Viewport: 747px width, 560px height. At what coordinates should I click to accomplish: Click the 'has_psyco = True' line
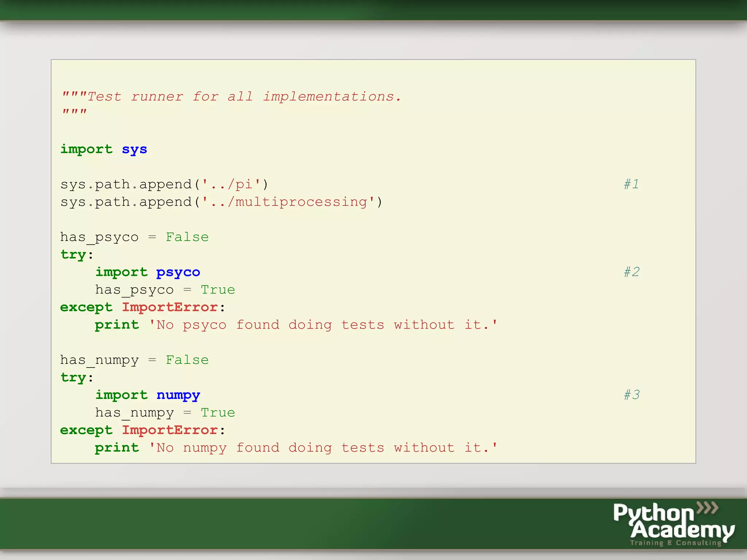(165, 290)
